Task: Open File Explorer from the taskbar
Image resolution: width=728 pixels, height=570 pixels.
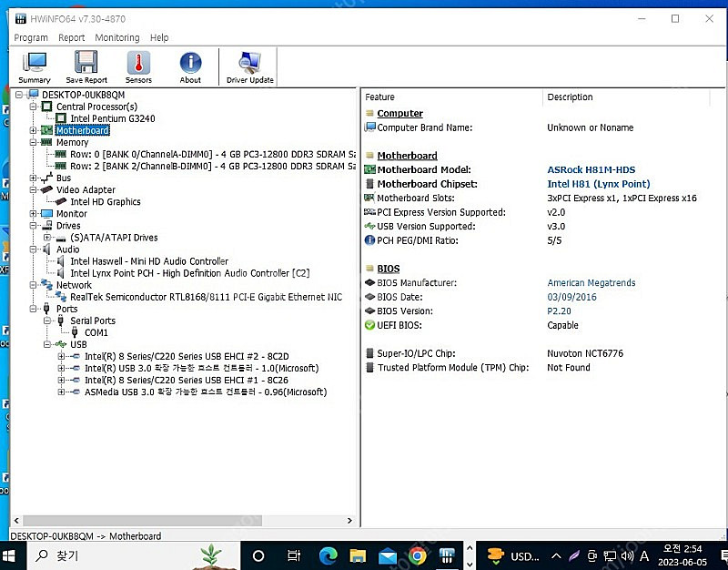Action: pos(358,555)
